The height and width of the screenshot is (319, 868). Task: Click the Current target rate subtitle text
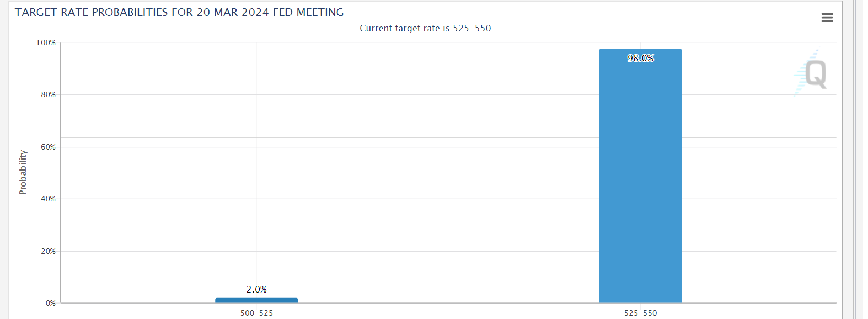[x=425, y=28]
